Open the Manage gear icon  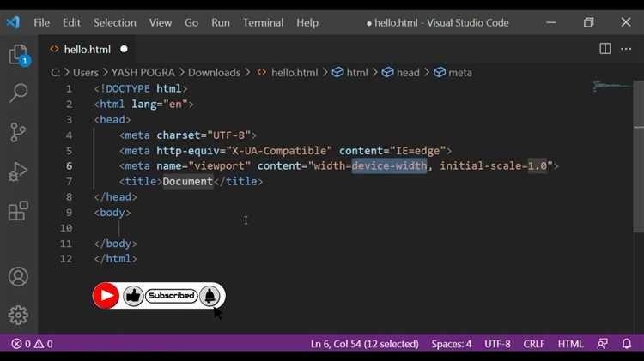[18, 315]
